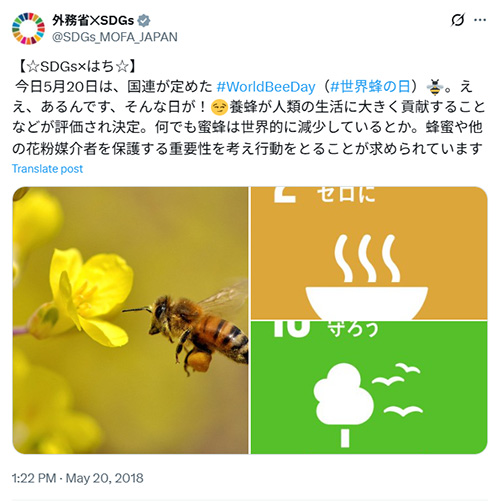This screenshot has height=502, width=500.
Task: Open the 外務省×SDGs display name
Action: point(93,21)
